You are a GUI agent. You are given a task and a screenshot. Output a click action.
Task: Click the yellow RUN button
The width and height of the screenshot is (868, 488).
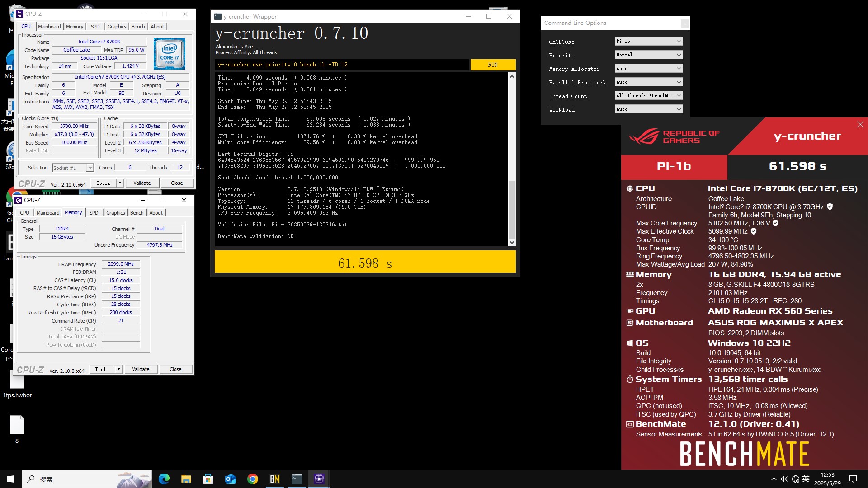(493, 65)
